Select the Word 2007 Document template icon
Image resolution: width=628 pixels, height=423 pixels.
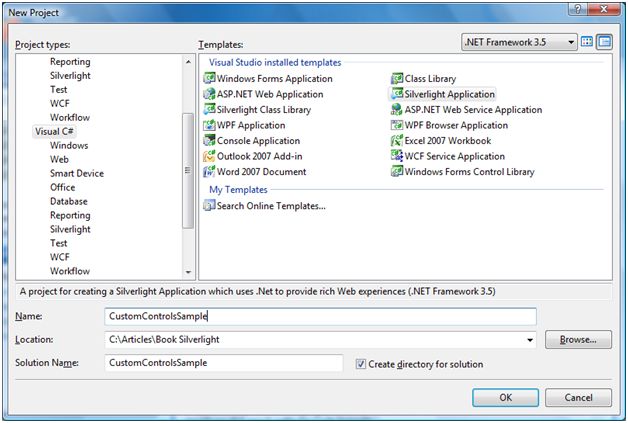(x=209, y=171)
